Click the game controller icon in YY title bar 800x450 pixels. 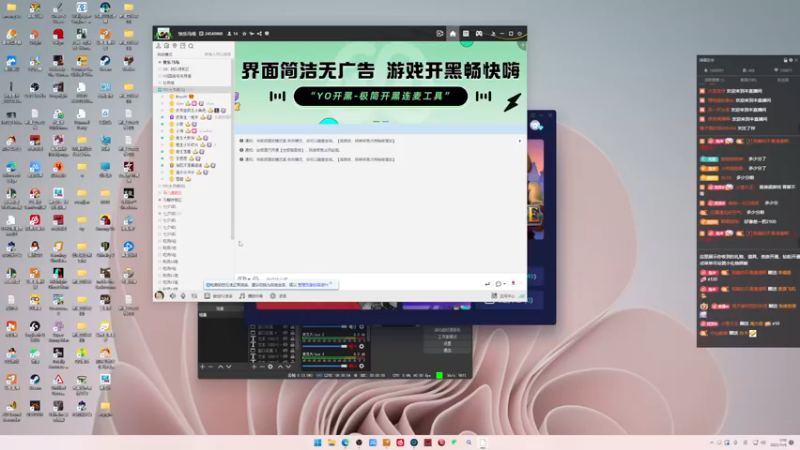coord(479,34)
